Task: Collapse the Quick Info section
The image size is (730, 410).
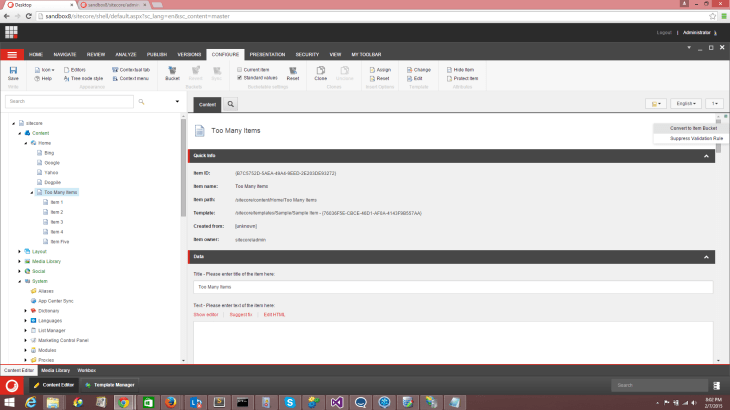Action: [707, 156]
